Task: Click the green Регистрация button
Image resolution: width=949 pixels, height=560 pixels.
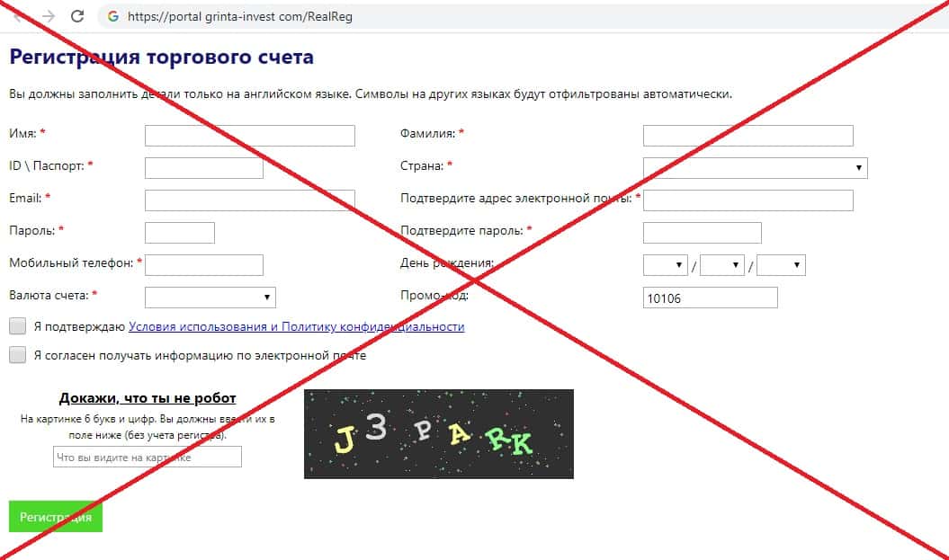Action: [56, 517]
